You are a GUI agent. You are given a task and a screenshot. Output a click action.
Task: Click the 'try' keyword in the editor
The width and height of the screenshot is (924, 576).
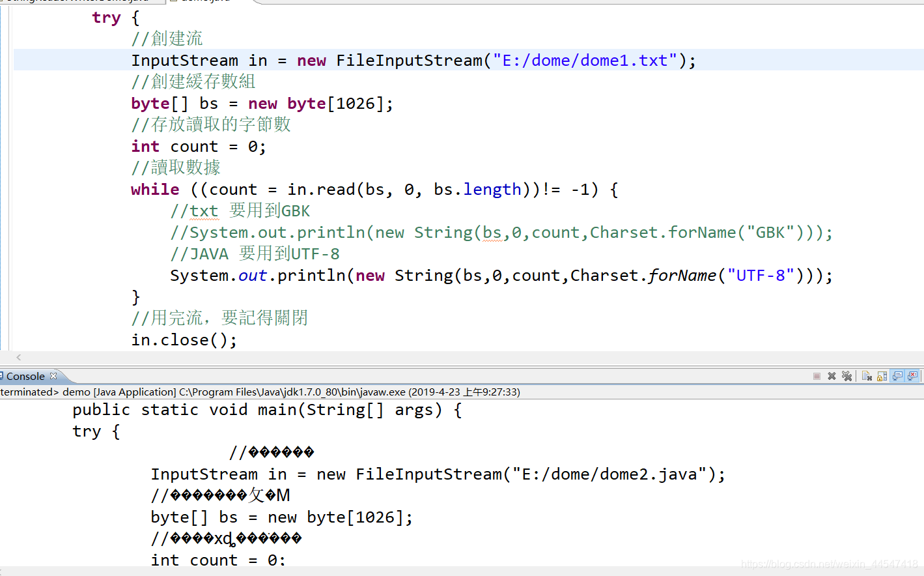[x=106, y=18]
